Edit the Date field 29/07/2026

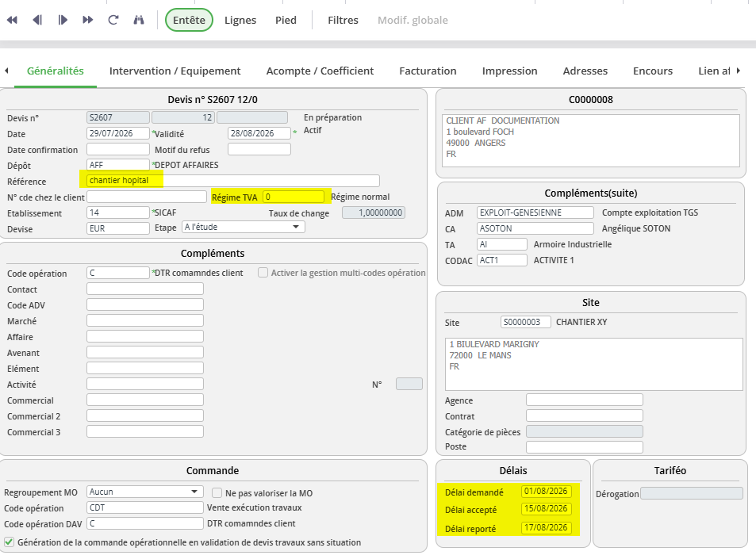coord(118,133)
